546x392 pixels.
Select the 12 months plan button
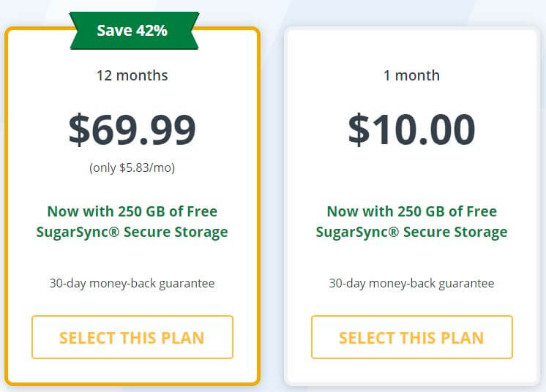coord(132,337)
